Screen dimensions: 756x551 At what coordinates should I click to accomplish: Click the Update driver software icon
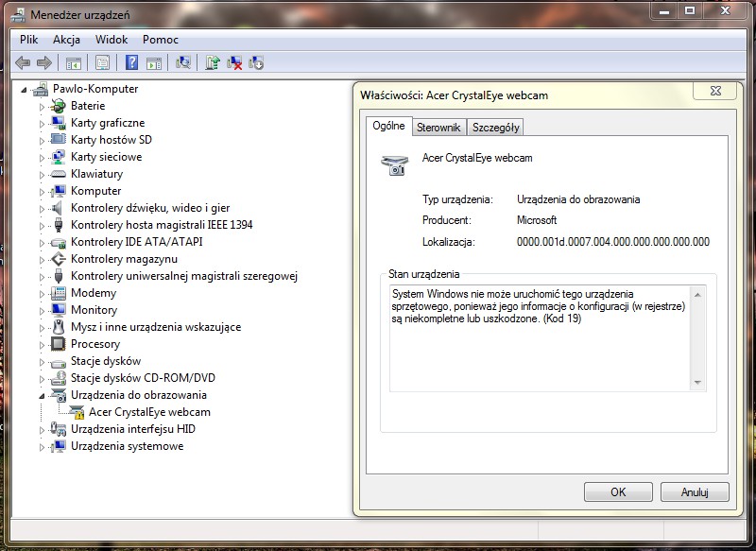[x=212, y=62]
